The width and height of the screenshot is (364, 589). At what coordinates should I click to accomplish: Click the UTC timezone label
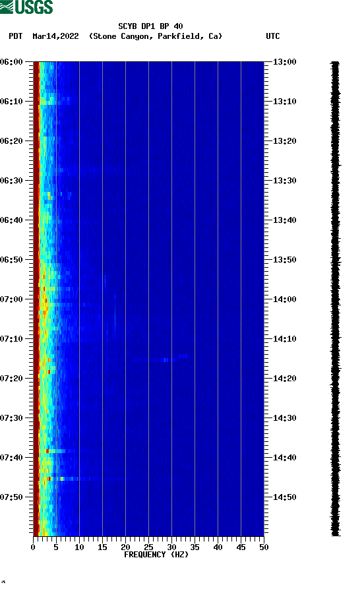click(273, 36)
